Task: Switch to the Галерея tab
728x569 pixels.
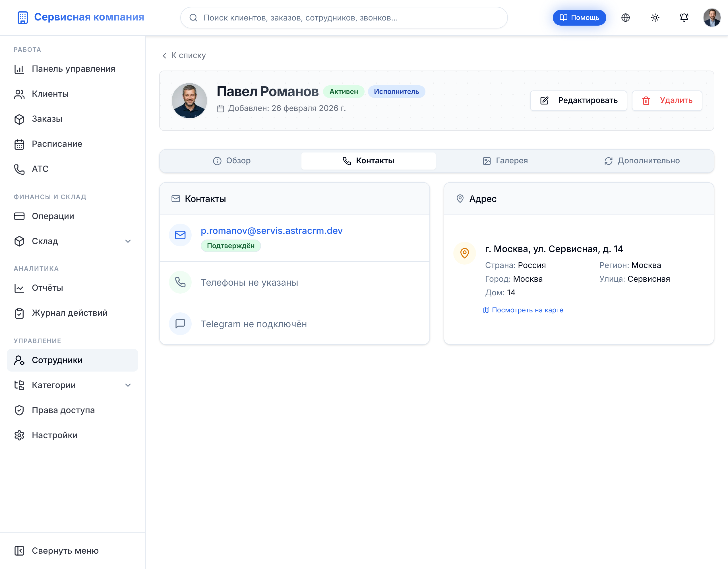Action: pos(505,161)
